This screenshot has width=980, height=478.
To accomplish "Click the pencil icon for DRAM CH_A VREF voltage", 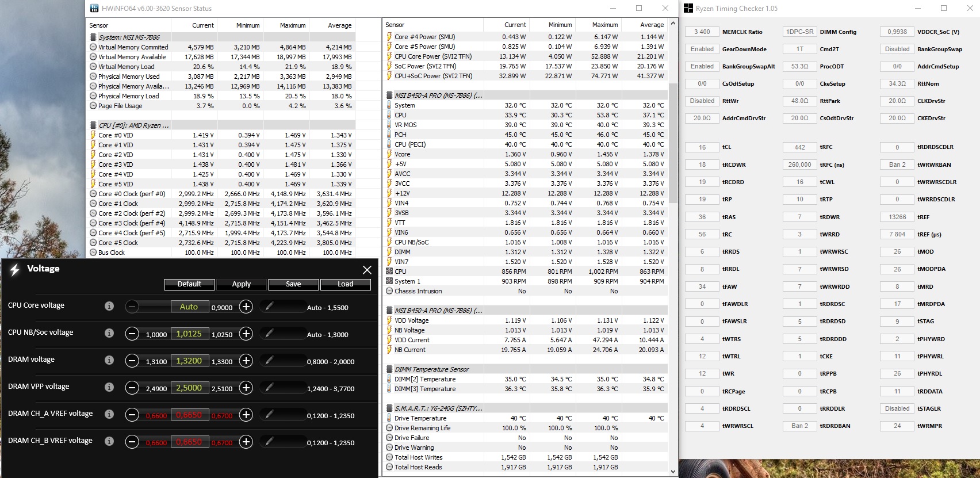I will [x=269, y=415].
